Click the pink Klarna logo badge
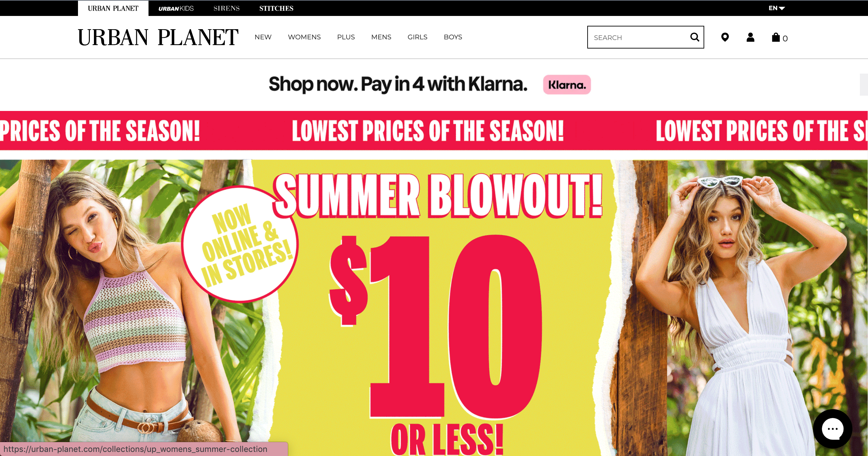 567,85
